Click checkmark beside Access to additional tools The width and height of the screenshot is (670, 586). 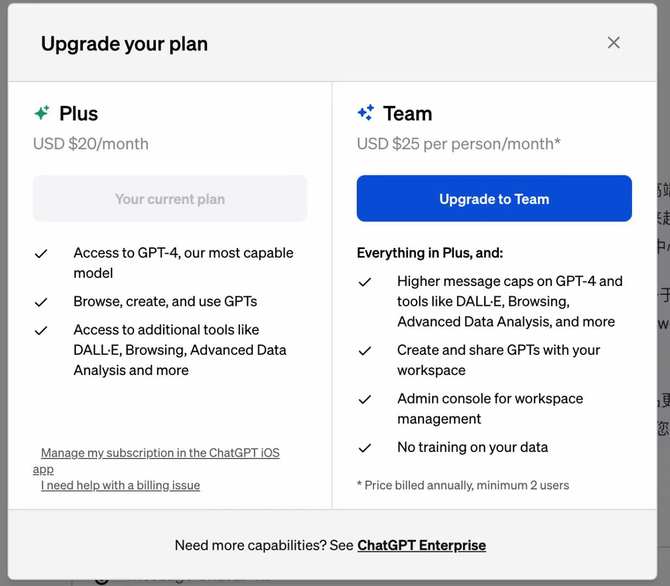tap(41, 330)
